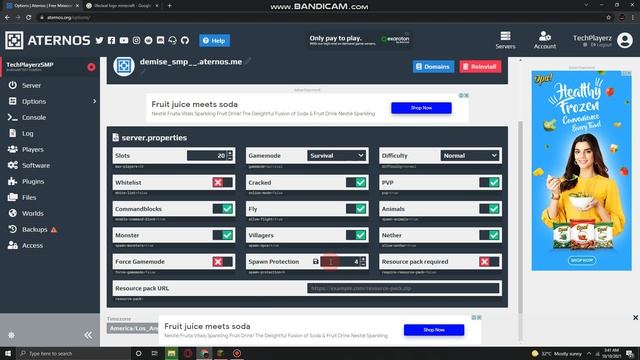This screenshot has width=640, height=360.
Task: Click Shop Now in bottom ad
Action: coord(434,330)
